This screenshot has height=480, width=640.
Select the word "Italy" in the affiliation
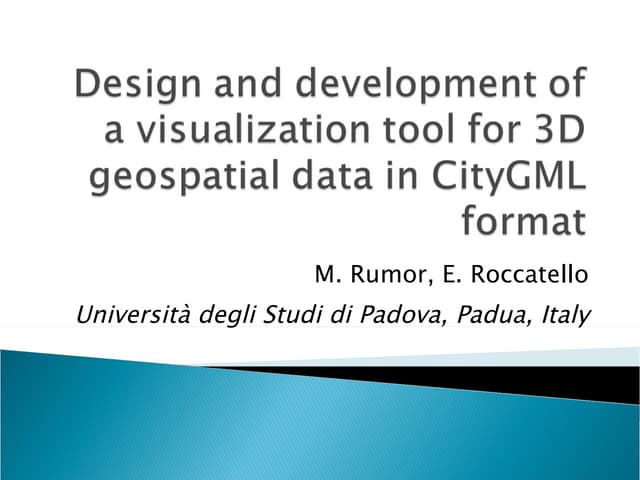(564, 316)
